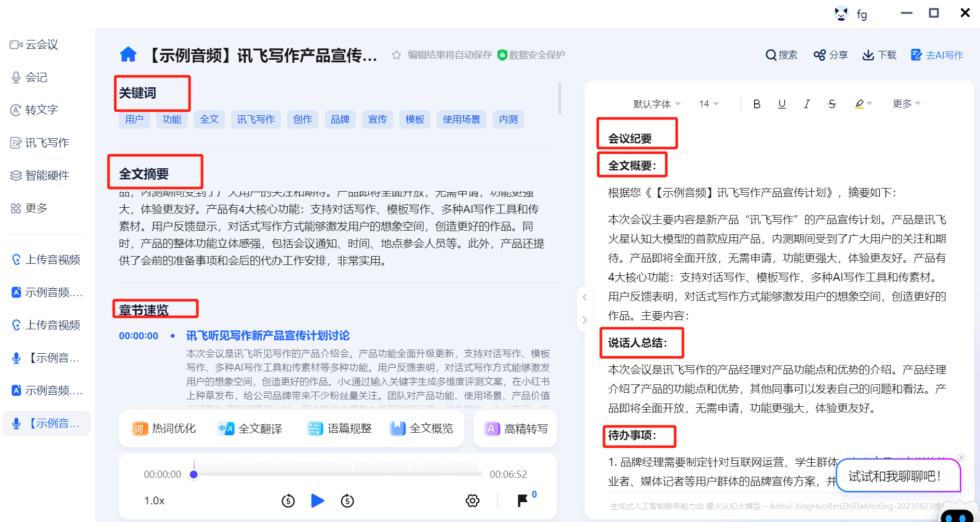Expand panel with right chevron arrow
980x522 pixels.
585,319
